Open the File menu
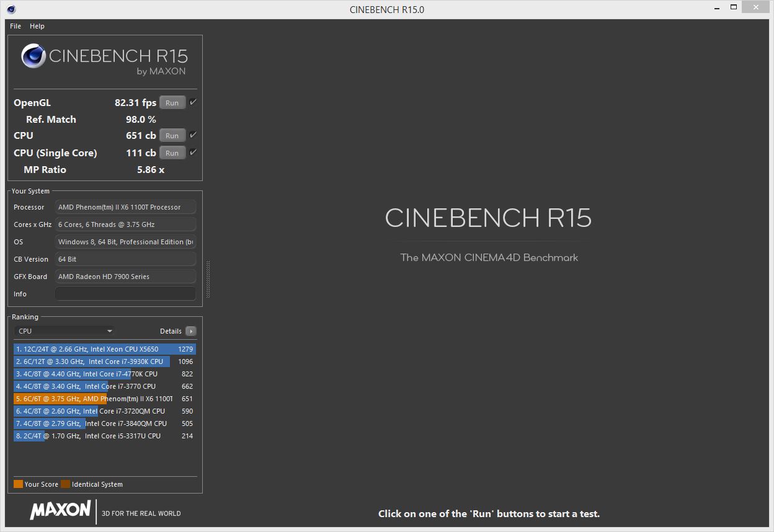The image size is (774, 532). click(16, 26)
